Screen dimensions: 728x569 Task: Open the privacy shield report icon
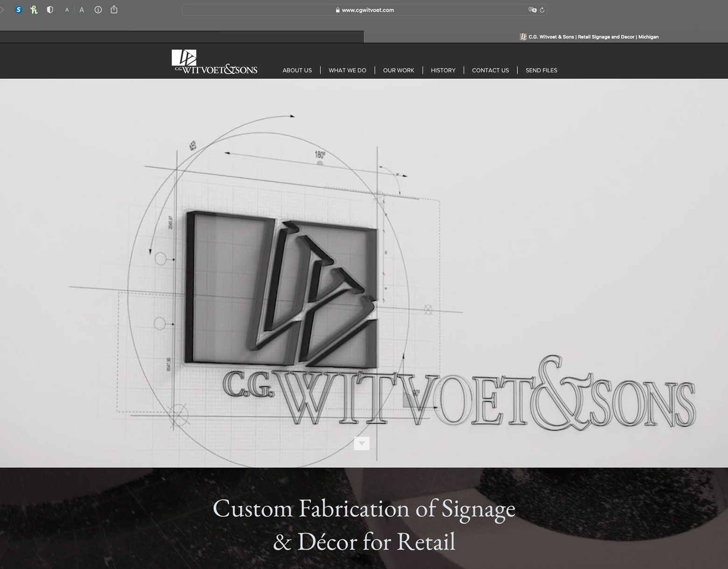[x=50, y=9]
